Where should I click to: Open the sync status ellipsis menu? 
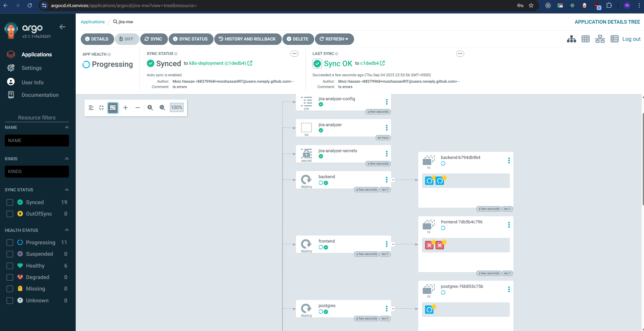click(295, 54)
